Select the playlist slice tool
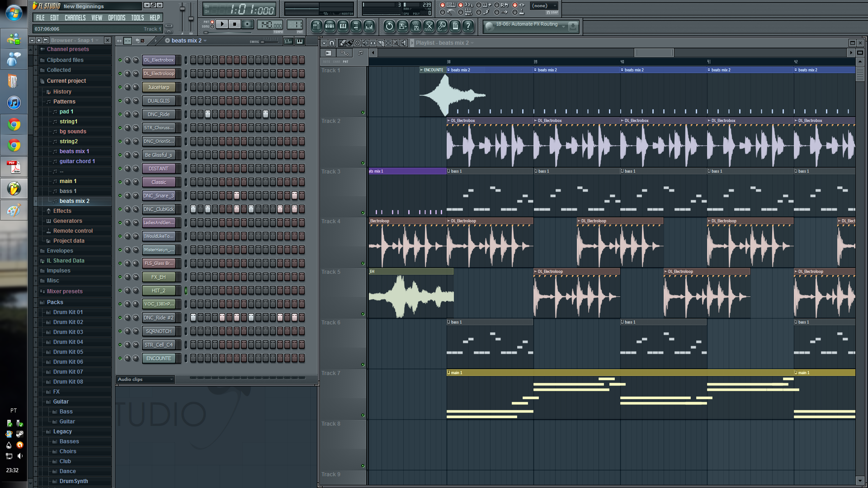Image resolution: width=868 pixels, height=488 pixels. pyautogui.click(x=381, y=43)
